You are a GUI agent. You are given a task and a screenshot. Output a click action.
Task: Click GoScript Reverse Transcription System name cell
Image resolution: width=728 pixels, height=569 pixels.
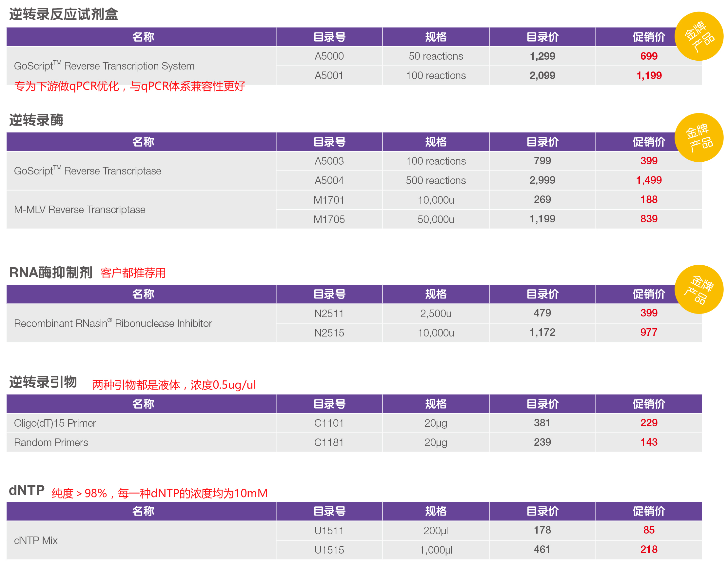[x=141, y=66]
